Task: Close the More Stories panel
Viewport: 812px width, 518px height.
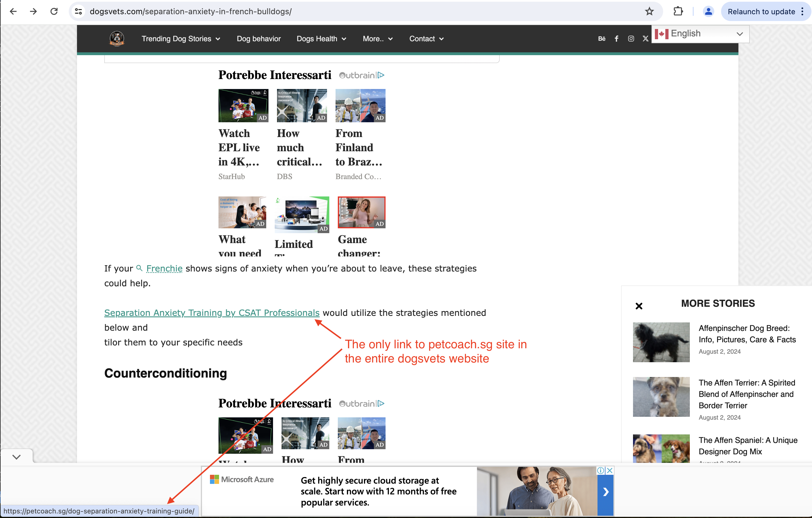Action: pyautogui.click(x=639, y=306)
